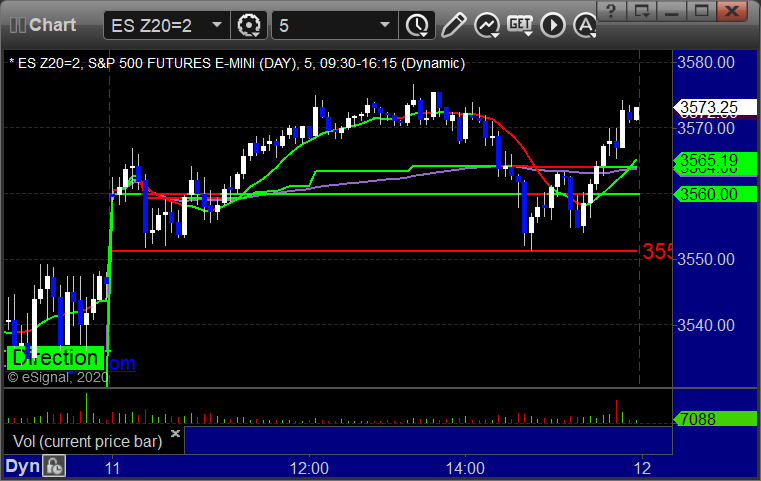Click the Vol (current price bar) label
Viewport: 761px width, 481px height.
pyautogui.click(x=87, y=441)
